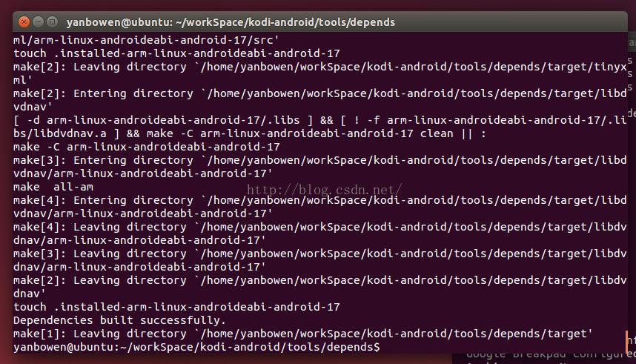Close the terminal window
Viewport: 636px width, 364px height.
pos(24,22)
